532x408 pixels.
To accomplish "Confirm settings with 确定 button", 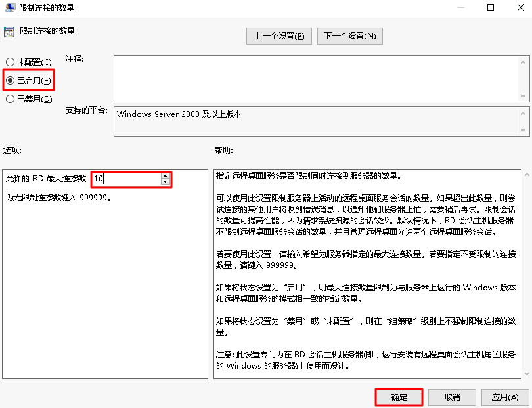I will tap(399, 397).
